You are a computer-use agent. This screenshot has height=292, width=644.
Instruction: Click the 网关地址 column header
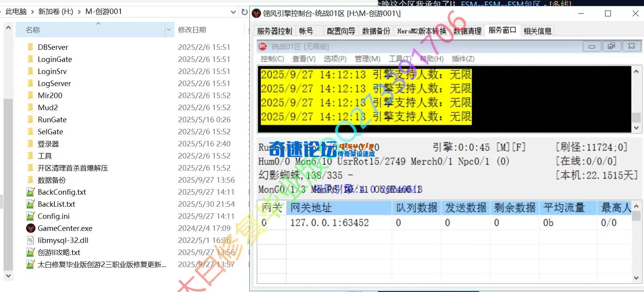[339, 208]
